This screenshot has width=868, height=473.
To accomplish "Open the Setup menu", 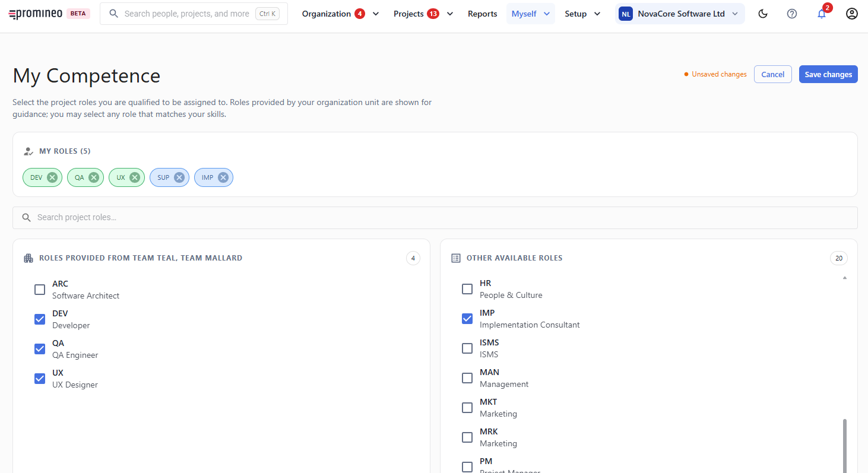I will click(582, 14).
